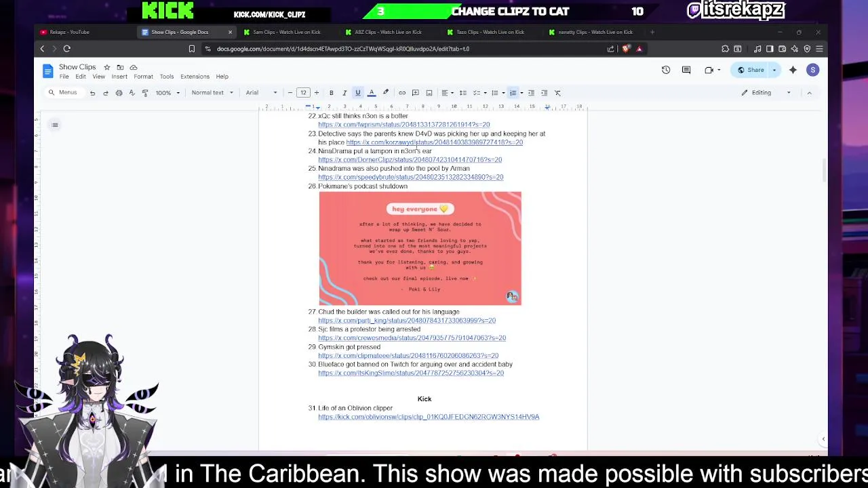Move document using folder icon

tap(120, 67)
